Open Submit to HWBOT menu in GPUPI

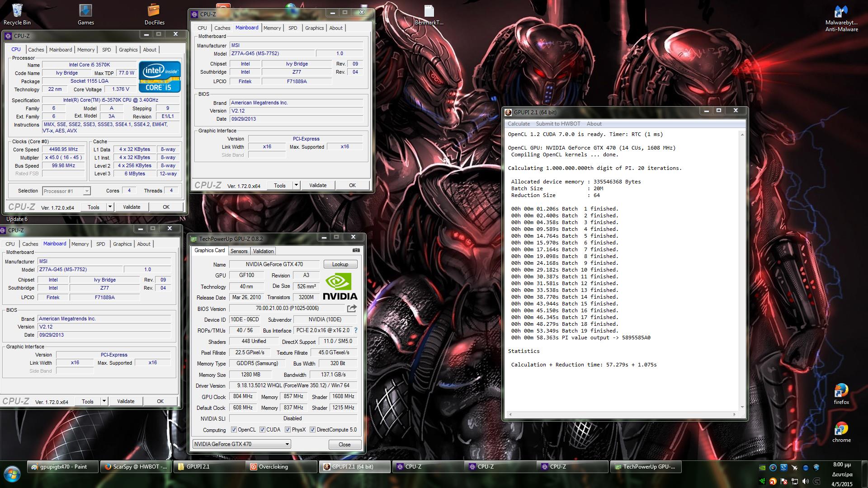coord(558,124)
